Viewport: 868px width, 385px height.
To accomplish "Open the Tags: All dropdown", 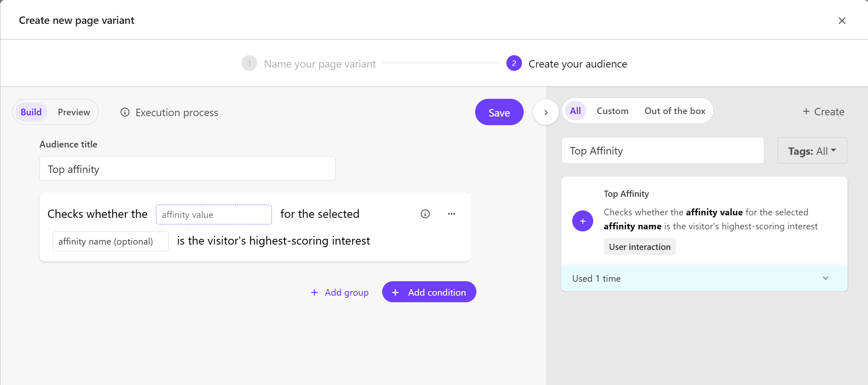I will [x=812, y=151].
